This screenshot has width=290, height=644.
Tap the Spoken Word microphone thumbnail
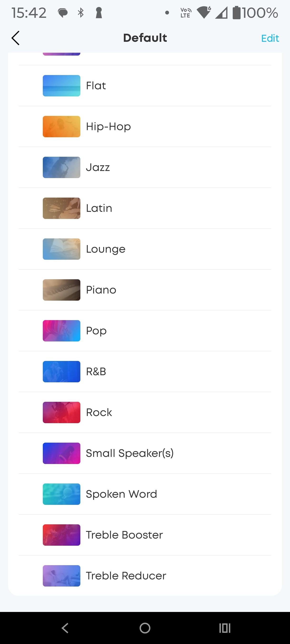pos(61,494)
